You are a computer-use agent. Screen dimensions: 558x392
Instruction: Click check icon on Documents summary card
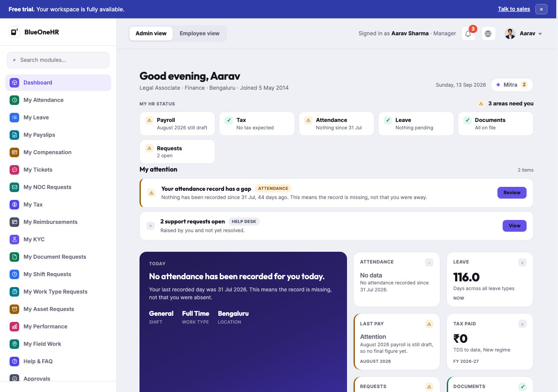[522, 387]
